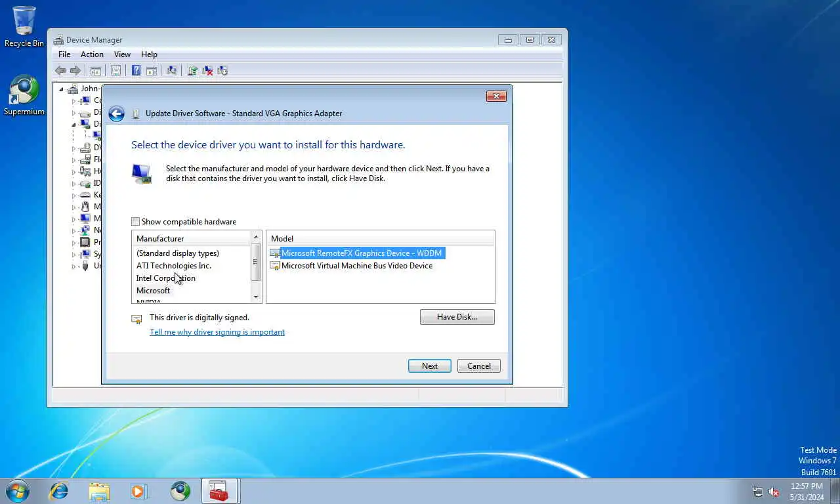Select the mouse category icon in device tree
840x504 pixels.
click(x=85, y=207)
